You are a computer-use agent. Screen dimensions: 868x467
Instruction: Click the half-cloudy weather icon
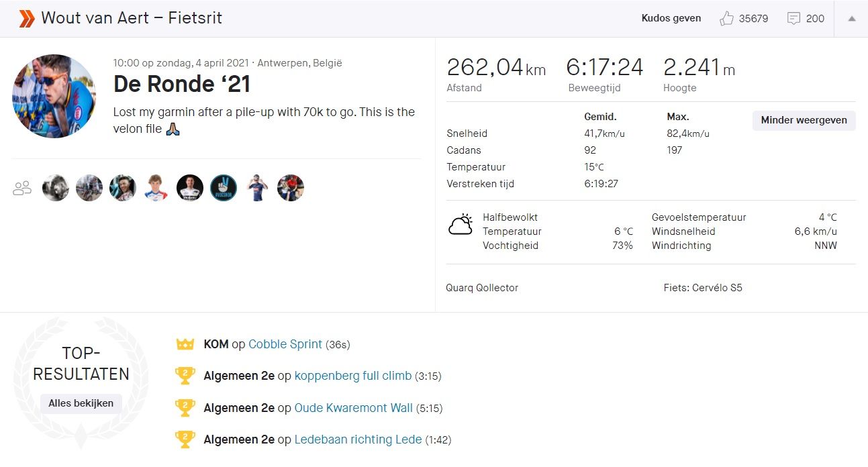pos(461,225)
